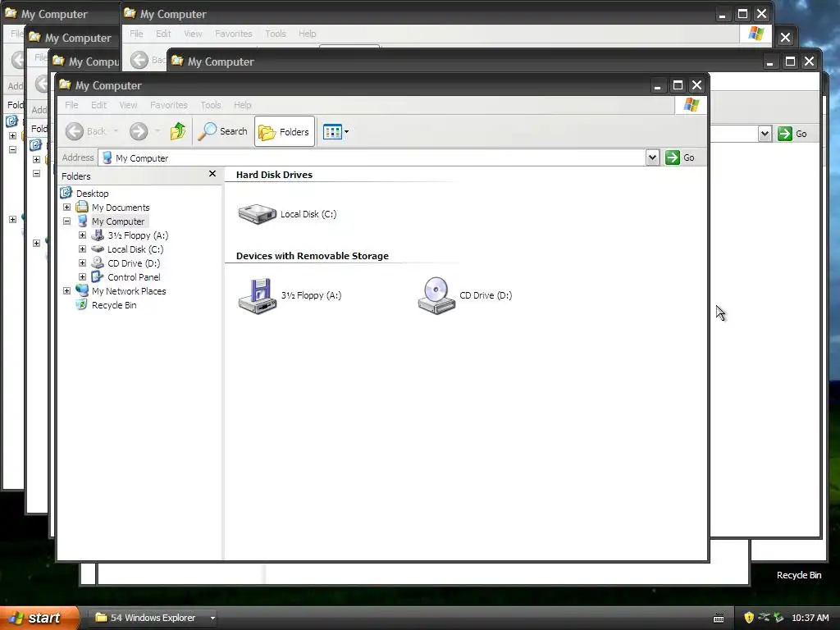Select CD Drive (D:) in tree
Image resolution: width=840 pixels, height=630 pixels.
click(134, 263)
